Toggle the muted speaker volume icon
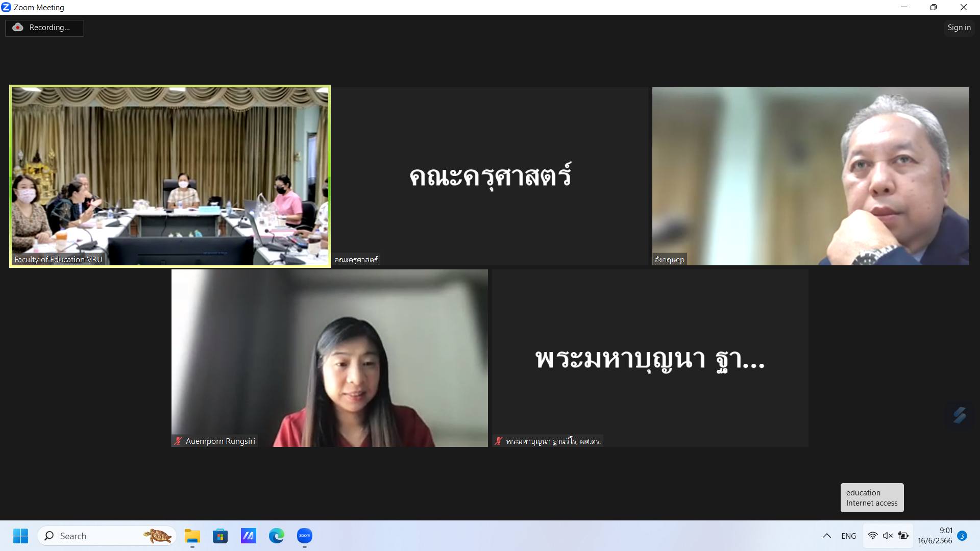This screenshot has height=551, width=980. (x=888, y=536)
